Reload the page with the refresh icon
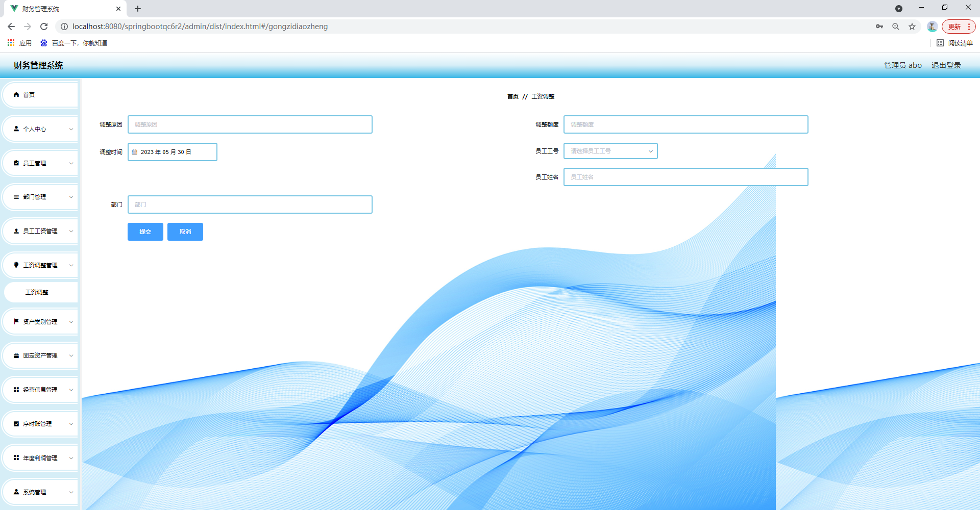This screenshot has width=980, height=510. (x=44, y=27)
